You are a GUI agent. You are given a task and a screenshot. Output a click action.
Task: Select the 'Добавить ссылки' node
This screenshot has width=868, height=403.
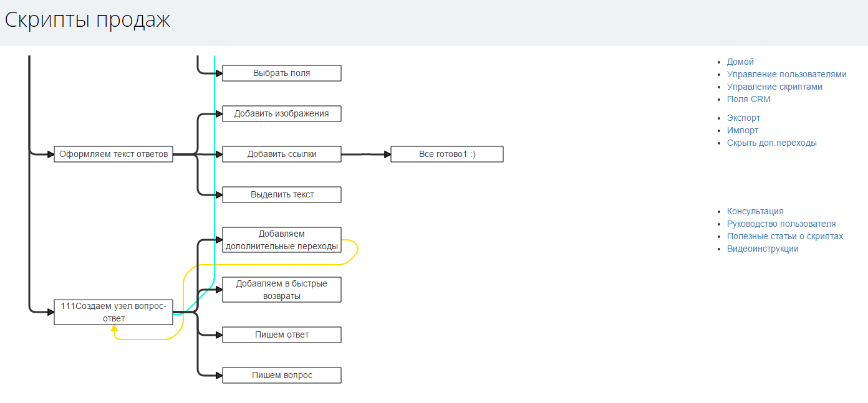[281, 154]
